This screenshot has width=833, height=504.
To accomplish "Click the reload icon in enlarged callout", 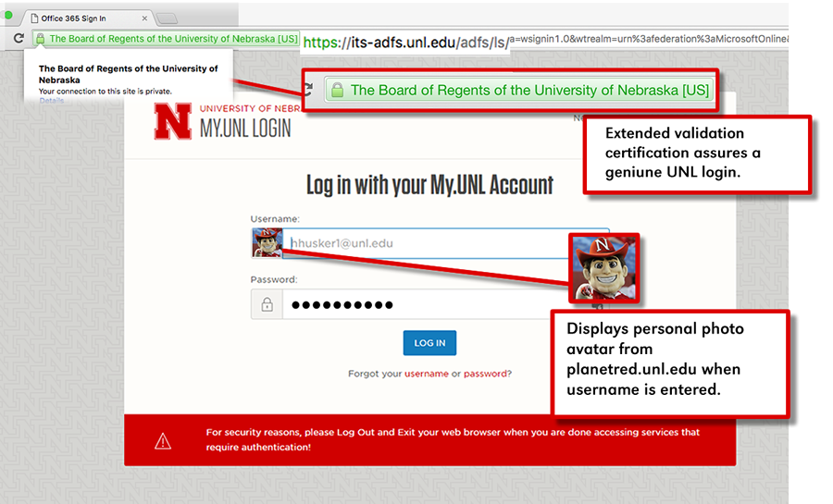I will tap(309, 90).
